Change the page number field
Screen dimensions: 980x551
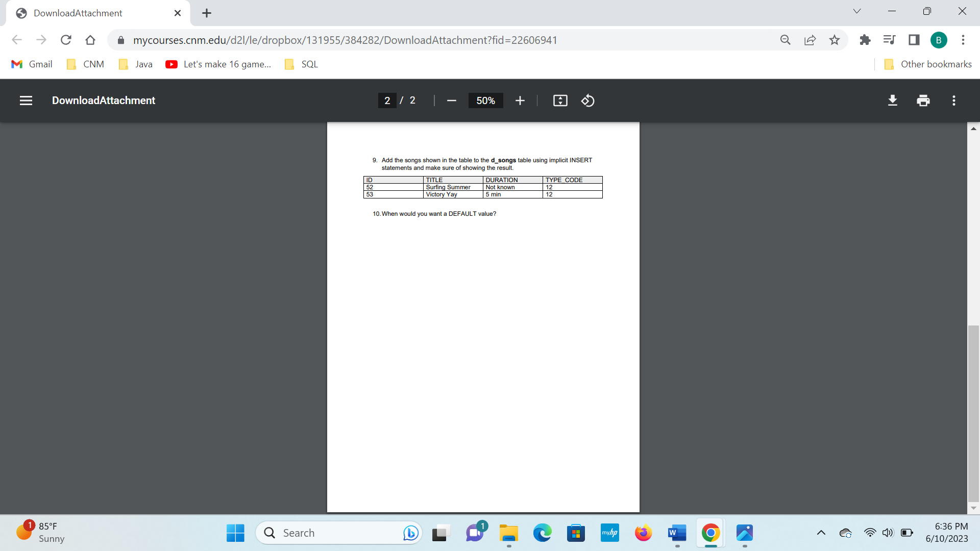(387, 101)
